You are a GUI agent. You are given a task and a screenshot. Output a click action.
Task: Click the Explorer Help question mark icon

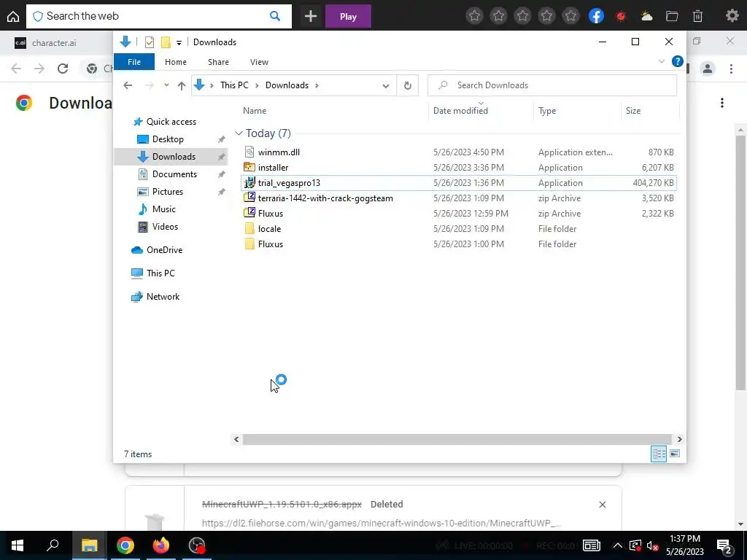coord(677,61)
